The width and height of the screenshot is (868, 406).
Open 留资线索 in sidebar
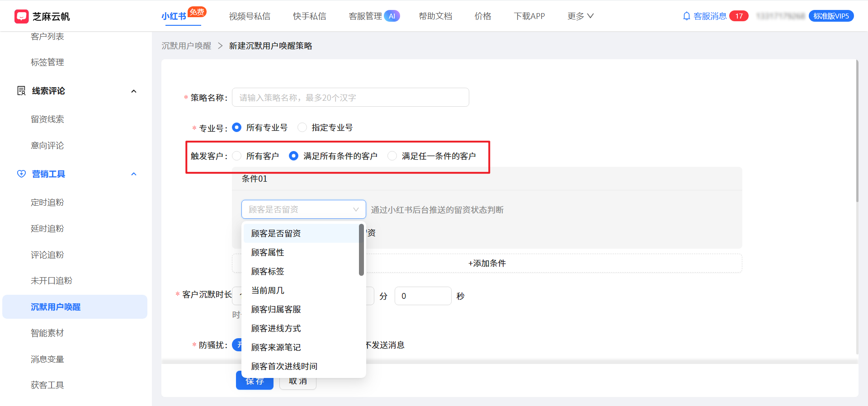click(x=47, y=119)
